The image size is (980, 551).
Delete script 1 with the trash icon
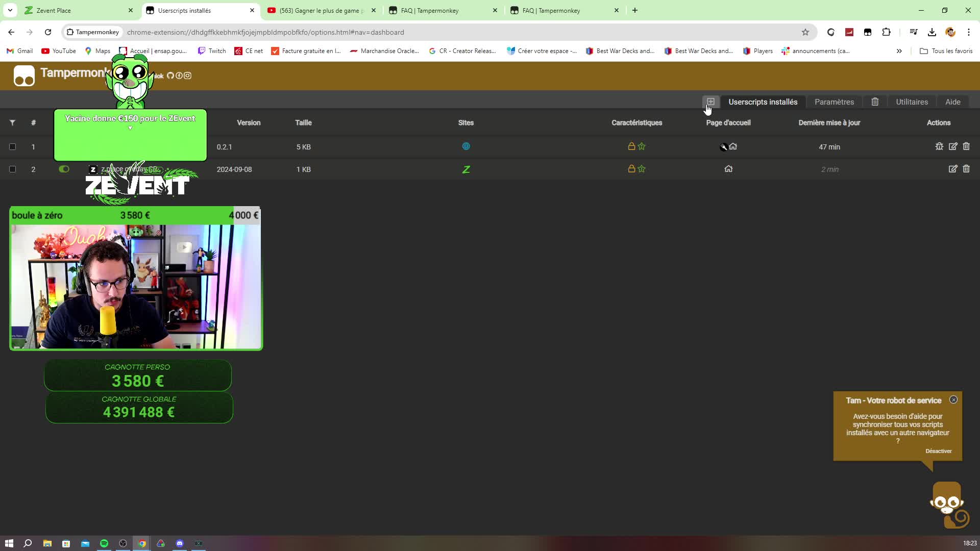[x=966, y=146]
